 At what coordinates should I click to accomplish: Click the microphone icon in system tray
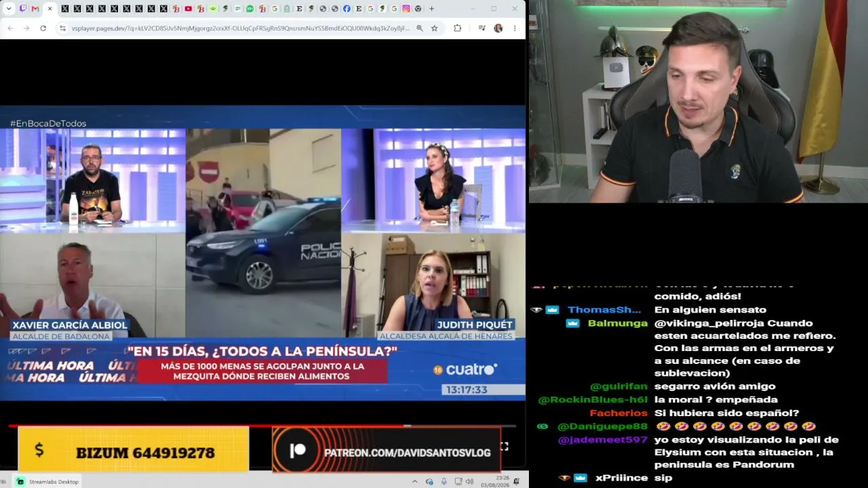click(444, 481)
